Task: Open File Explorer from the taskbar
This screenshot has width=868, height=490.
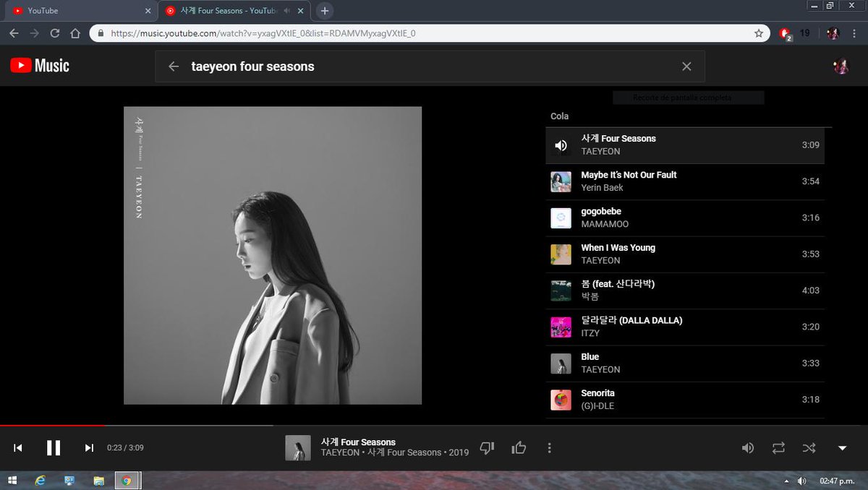Action: (99, 481)
